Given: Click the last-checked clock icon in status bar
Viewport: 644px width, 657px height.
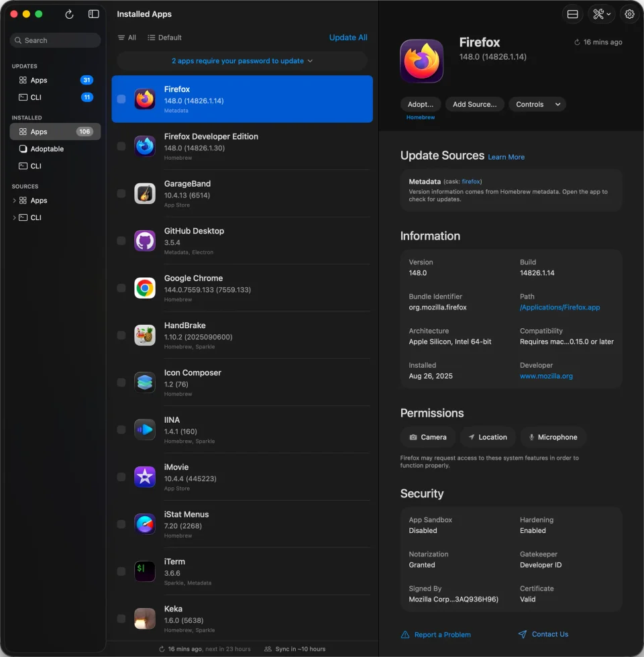Looking at the screenshot, I should [162, 649].
